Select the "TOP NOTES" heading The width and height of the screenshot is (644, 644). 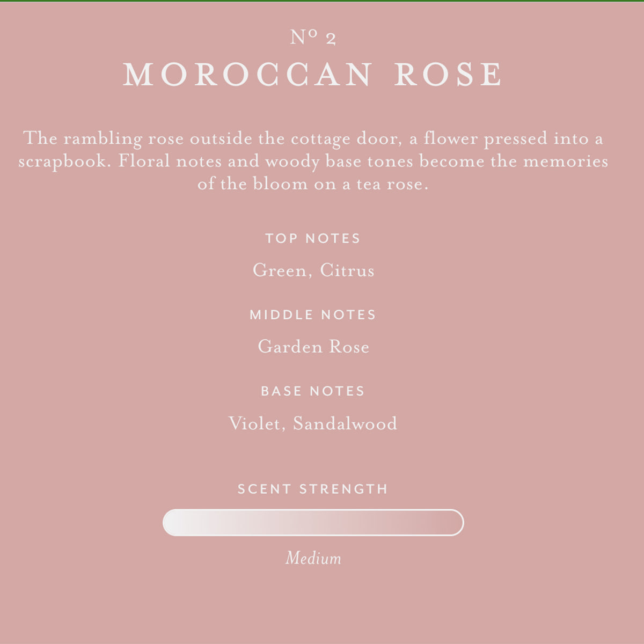[x=313, y=238]
